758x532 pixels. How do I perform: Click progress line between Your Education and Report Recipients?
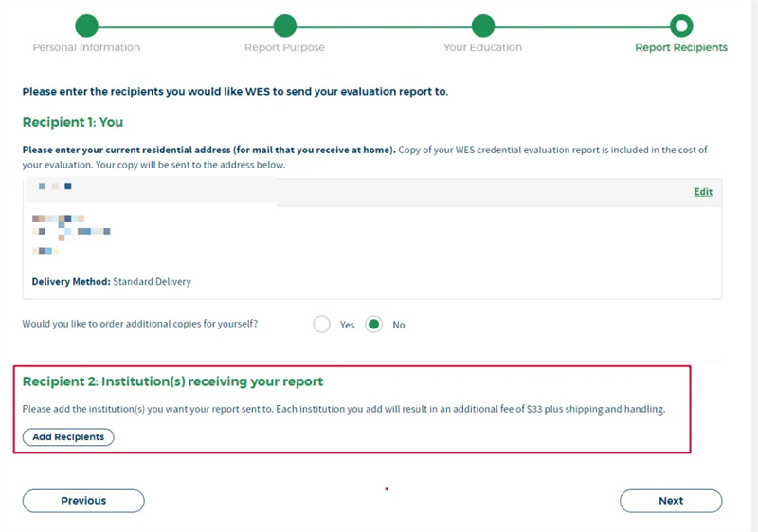581,26
